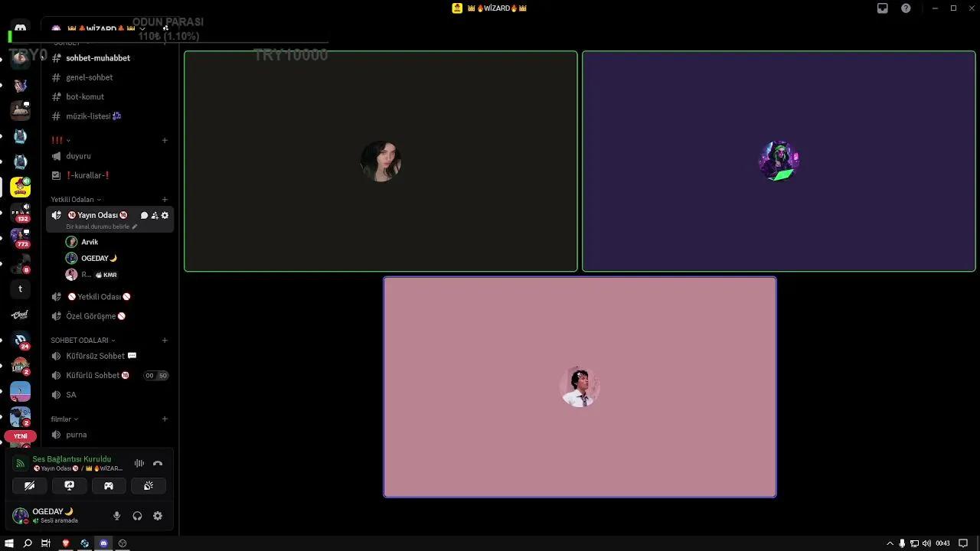
Task: Focus pink participant video tile
Action: tap(580, 387)
